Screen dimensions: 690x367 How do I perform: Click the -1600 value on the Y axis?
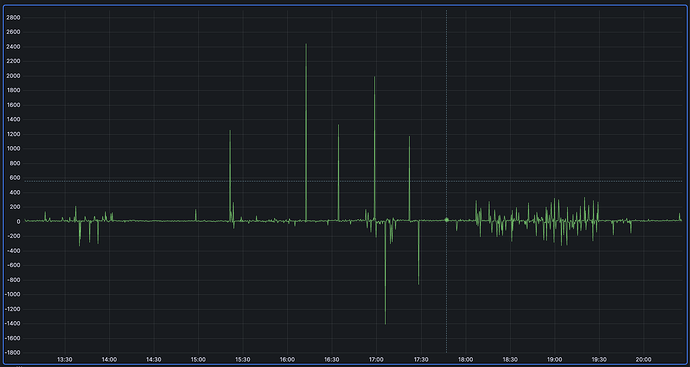click(x=12, y=338)
